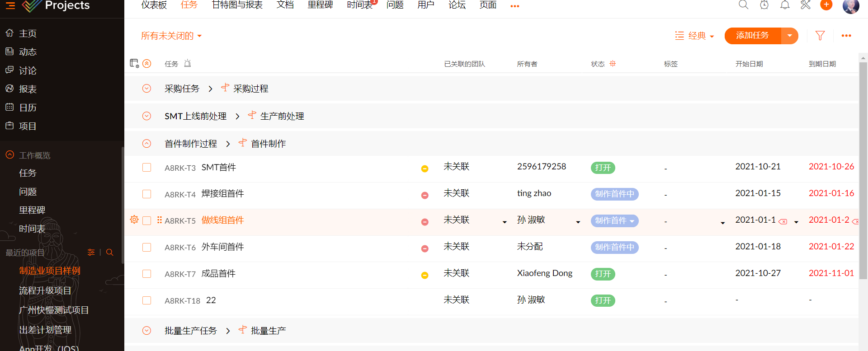Click the search magnifier in top bar

(743, 5)
